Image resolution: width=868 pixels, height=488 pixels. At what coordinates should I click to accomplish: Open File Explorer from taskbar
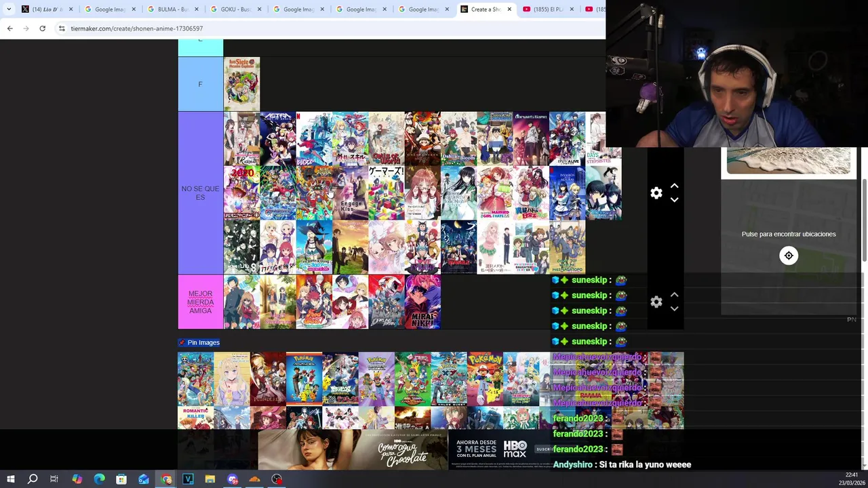[210, 479]
